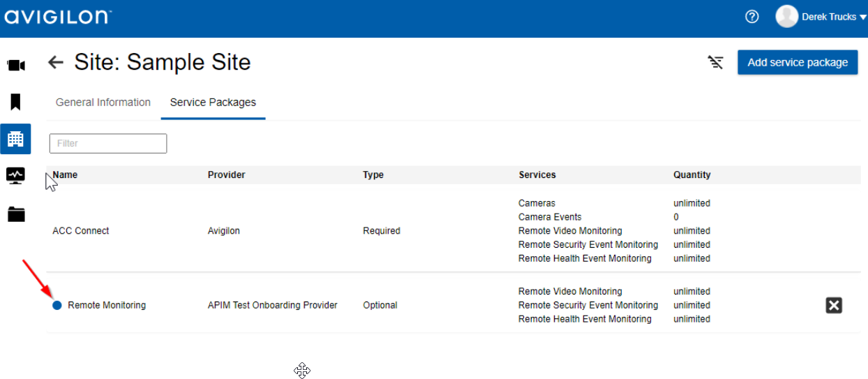Click into the Filter text field
This screenshot has width=868, height=379.
(108, 143)
